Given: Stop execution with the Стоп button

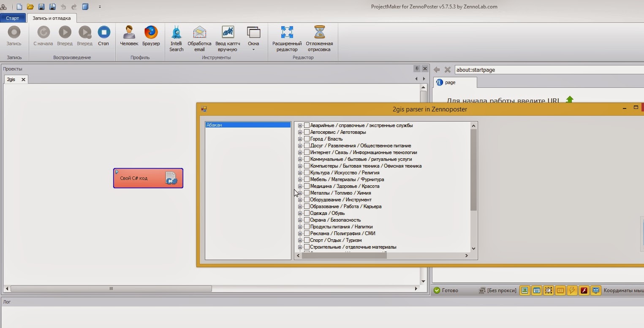Looking at the screenshot, I should tap(103, 36).
